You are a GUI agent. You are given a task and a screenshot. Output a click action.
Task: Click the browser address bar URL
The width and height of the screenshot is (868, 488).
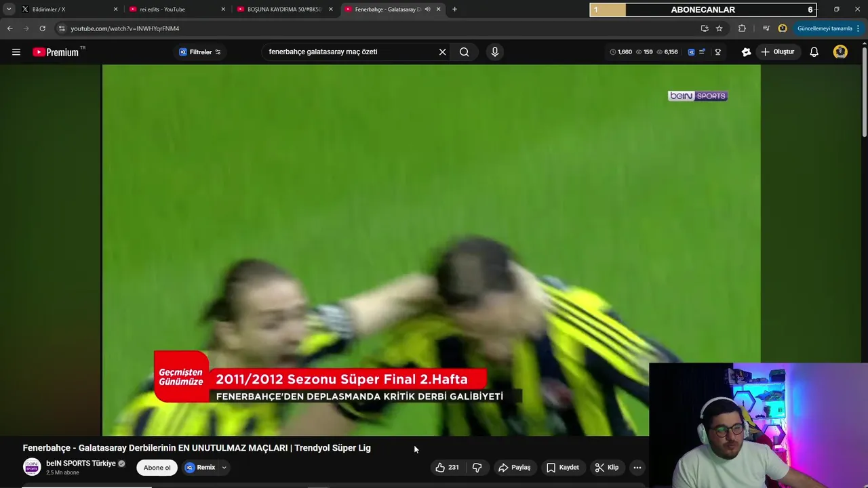(125, 28)
